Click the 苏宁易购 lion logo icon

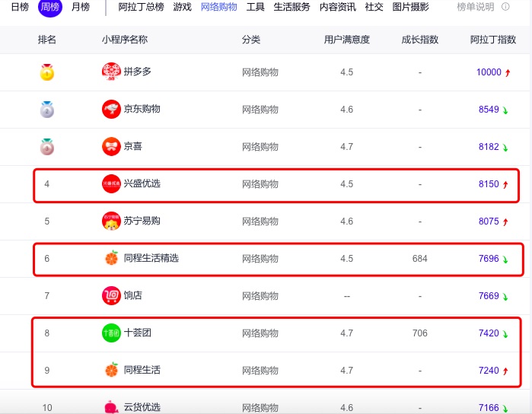[x=111, y=221]
